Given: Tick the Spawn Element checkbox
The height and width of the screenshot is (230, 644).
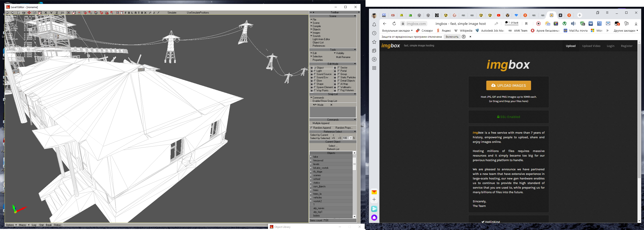Looking at the screenshot, I should coord(315,87).
